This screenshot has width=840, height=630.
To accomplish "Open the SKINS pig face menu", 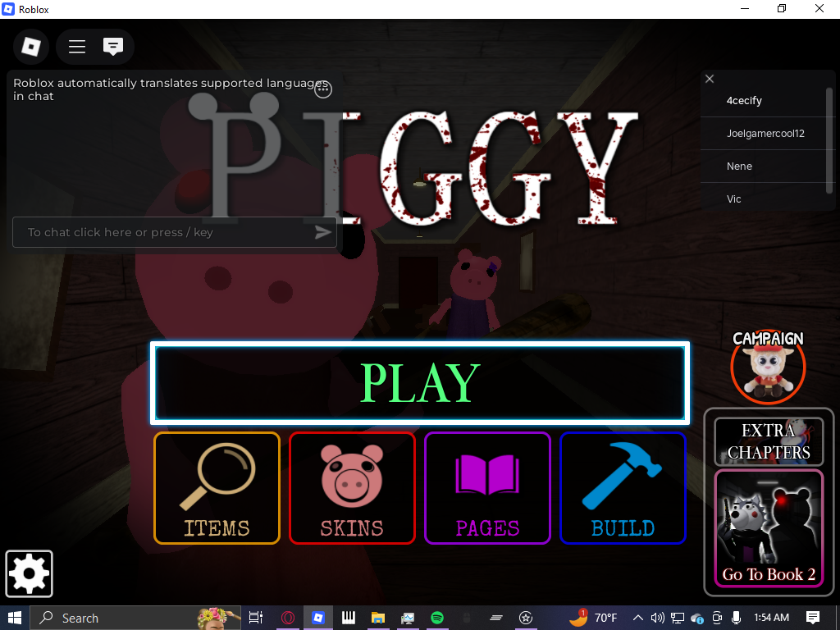I will point(352,488).
